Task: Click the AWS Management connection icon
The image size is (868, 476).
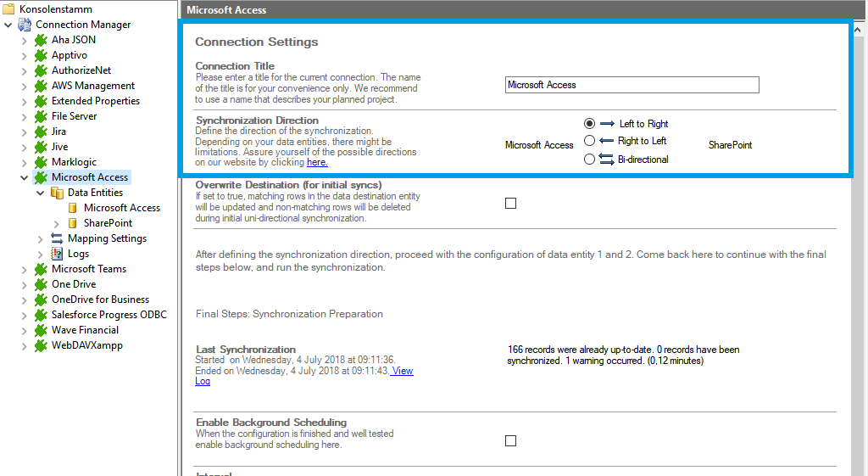Action: coord(41,86)
